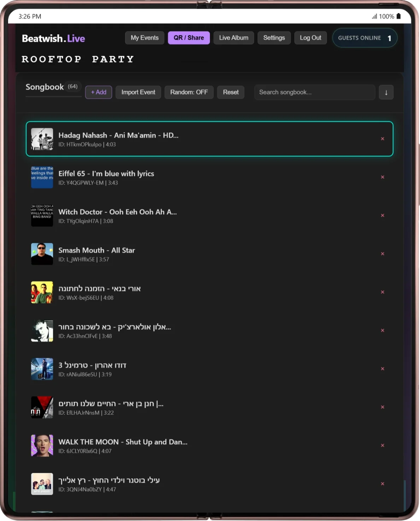This screenshot has width=420, height=521.
Task: Delete "WALK THE MOON - Shut Up and Dan..." via X
Action: 383,445
